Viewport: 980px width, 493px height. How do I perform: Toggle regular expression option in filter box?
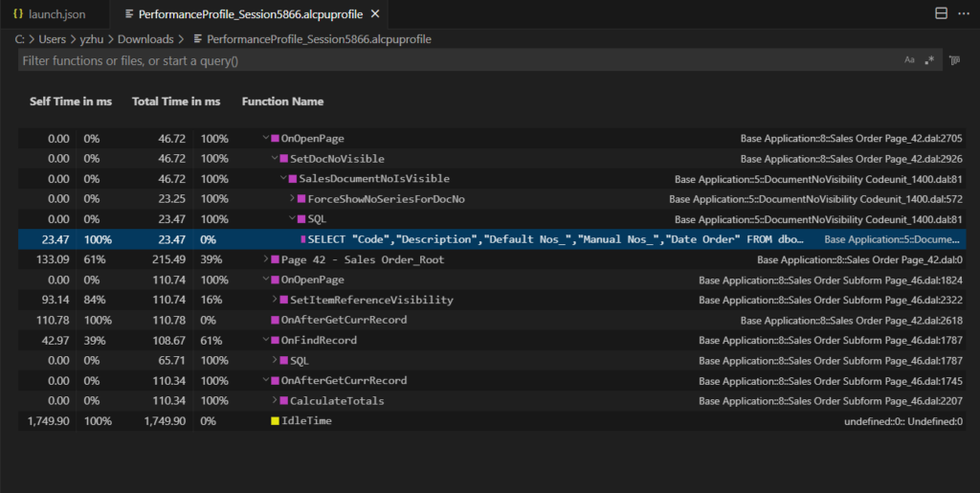click(x=929, y=60)
